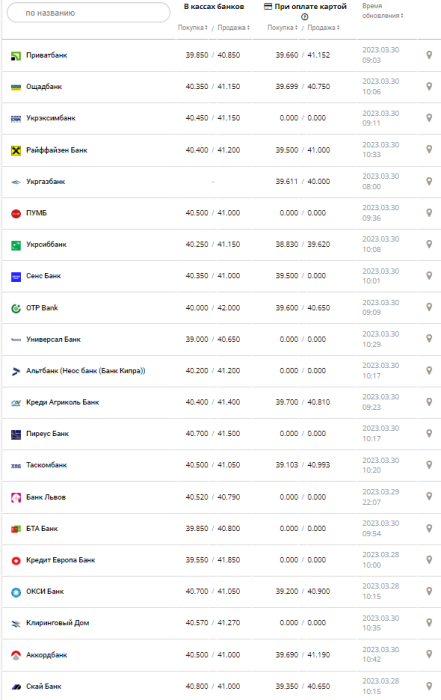Sort by cash desk Продажа column

(x=233, y=28)
